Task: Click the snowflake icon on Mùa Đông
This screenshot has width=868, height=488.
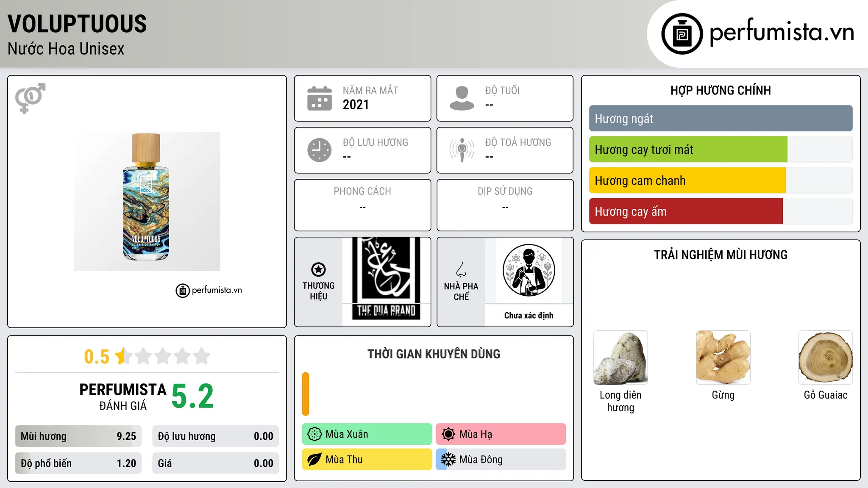Action: pyautogui.click(x=448, y=460)
